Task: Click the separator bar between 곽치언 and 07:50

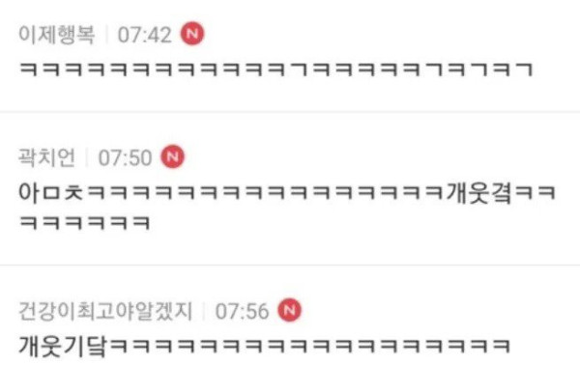Action: [x=87, y=157]
